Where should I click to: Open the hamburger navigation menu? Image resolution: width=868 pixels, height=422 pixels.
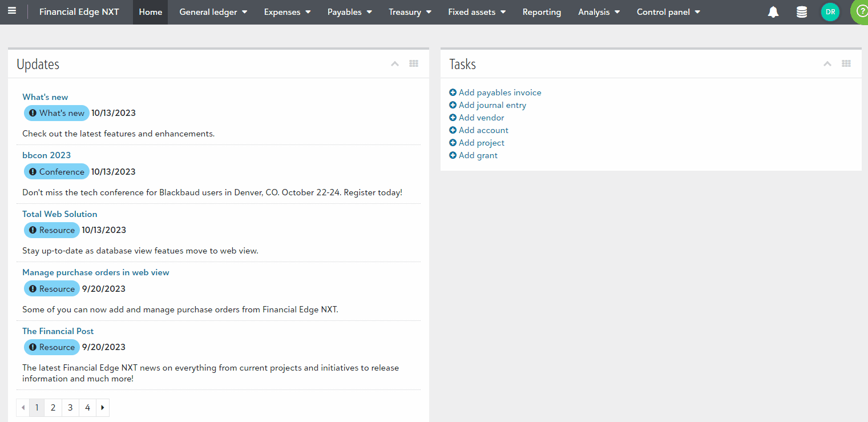coord(12,11)
